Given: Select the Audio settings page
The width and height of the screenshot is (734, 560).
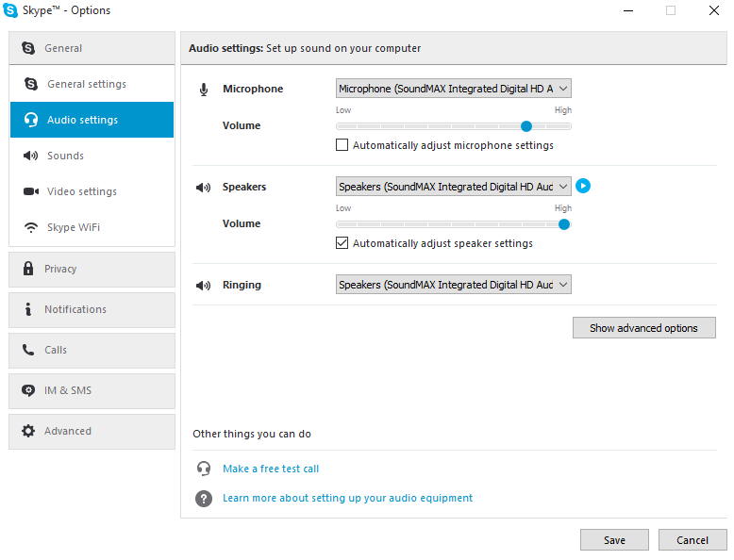Looking at the screenshot, I should coord(92,120).
